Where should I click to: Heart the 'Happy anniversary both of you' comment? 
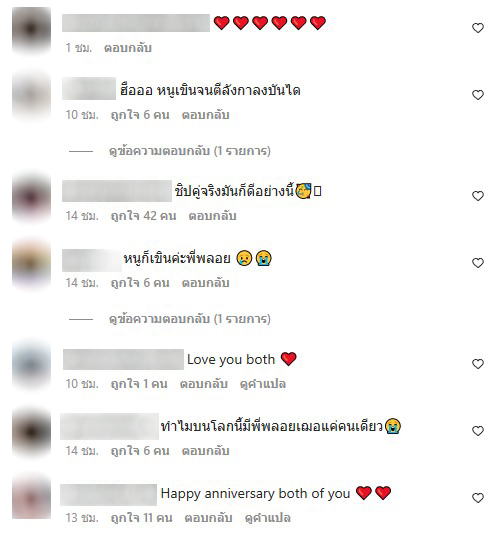[478, 498]
